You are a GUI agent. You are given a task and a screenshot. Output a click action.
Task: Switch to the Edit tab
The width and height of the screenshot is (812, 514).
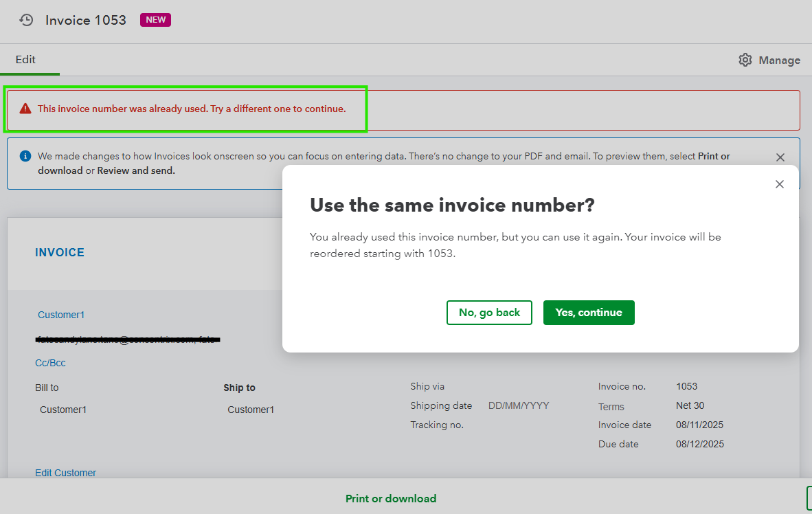(26, 60)
